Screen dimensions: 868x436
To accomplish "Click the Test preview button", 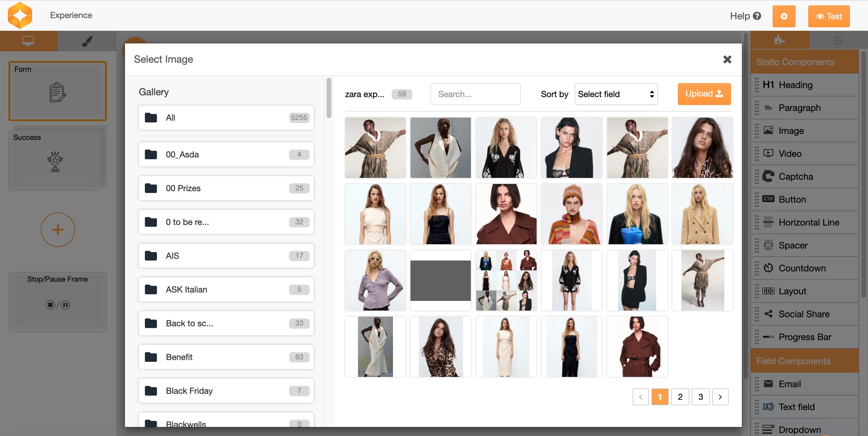I will (x=828, y=16).
